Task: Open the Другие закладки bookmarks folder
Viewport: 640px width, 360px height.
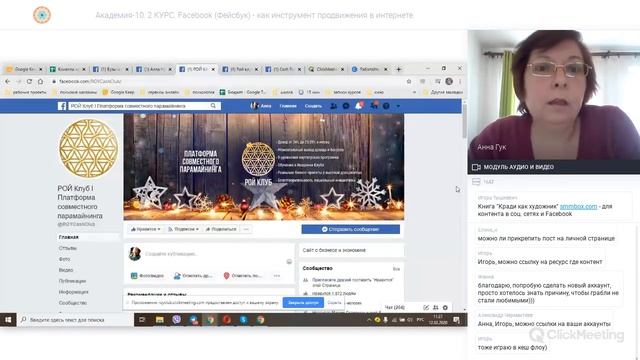Action: pos(443,92)
